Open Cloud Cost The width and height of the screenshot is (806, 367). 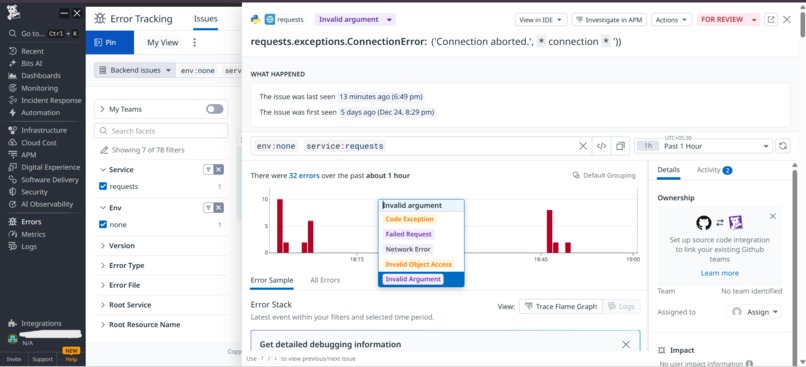39,142
